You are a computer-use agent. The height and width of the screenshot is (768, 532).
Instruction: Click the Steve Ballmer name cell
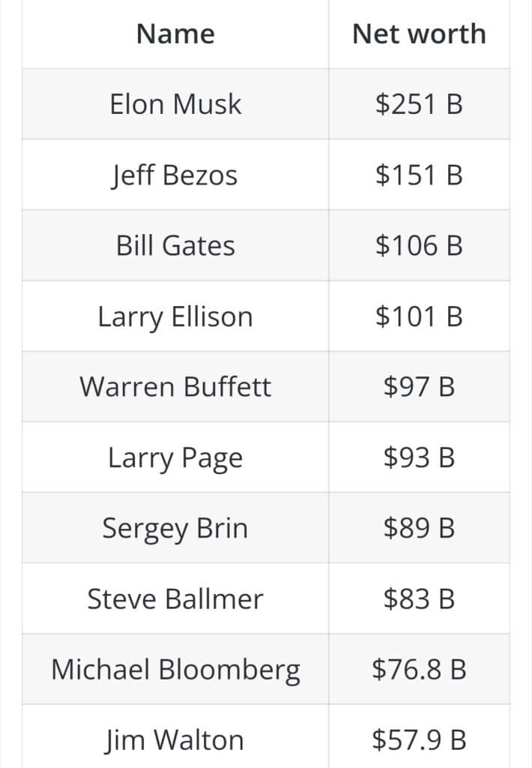click(x=175, y=598)
